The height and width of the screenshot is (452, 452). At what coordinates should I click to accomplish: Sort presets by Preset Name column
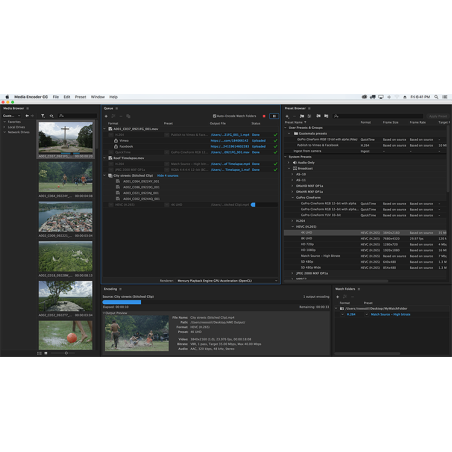[295, 122]
